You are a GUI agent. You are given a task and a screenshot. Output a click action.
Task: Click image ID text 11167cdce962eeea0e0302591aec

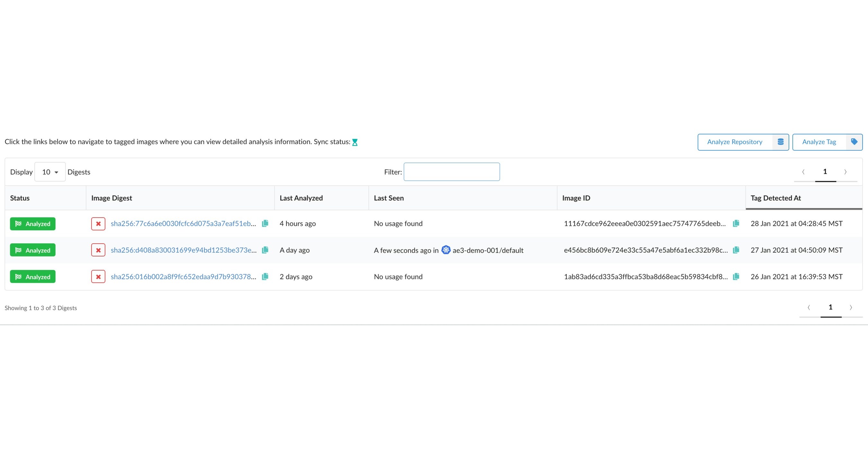pyautogui.click(x=645, y=223)
